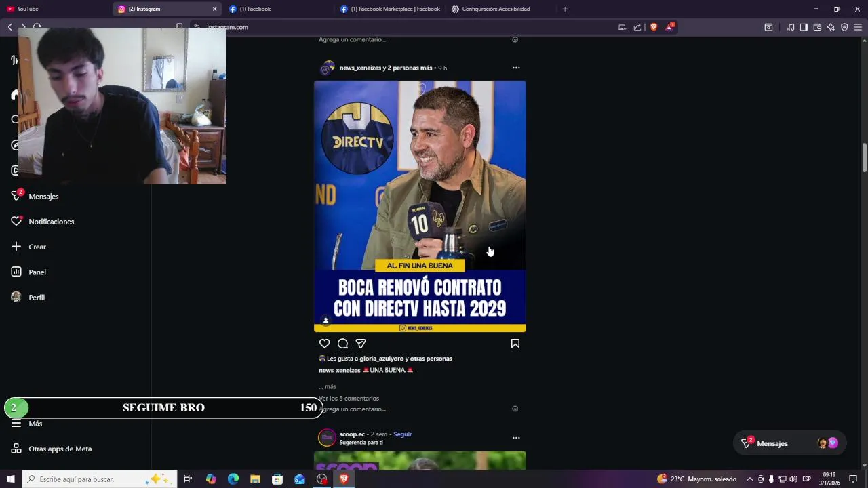Open Brave VPN shield icon

click(844, 27)
